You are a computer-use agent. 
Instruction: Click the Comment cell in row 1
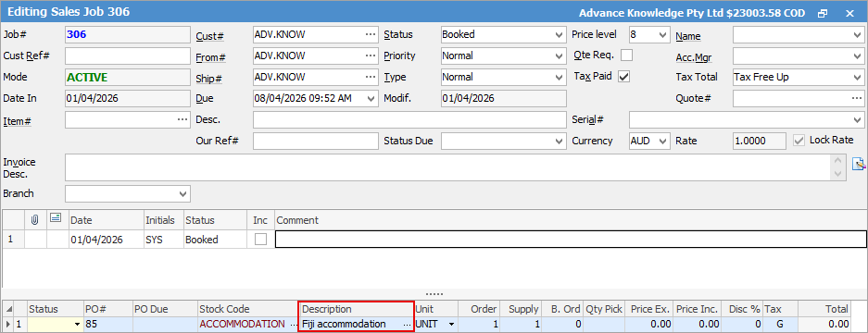point(571,240)
